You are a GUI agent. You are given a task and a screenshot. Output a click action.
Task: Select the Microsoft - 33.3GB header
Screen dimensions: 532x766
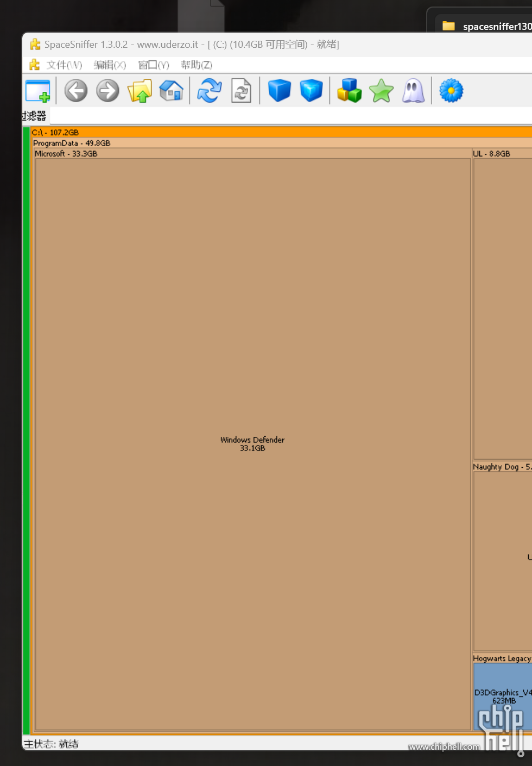click(252, 154)
